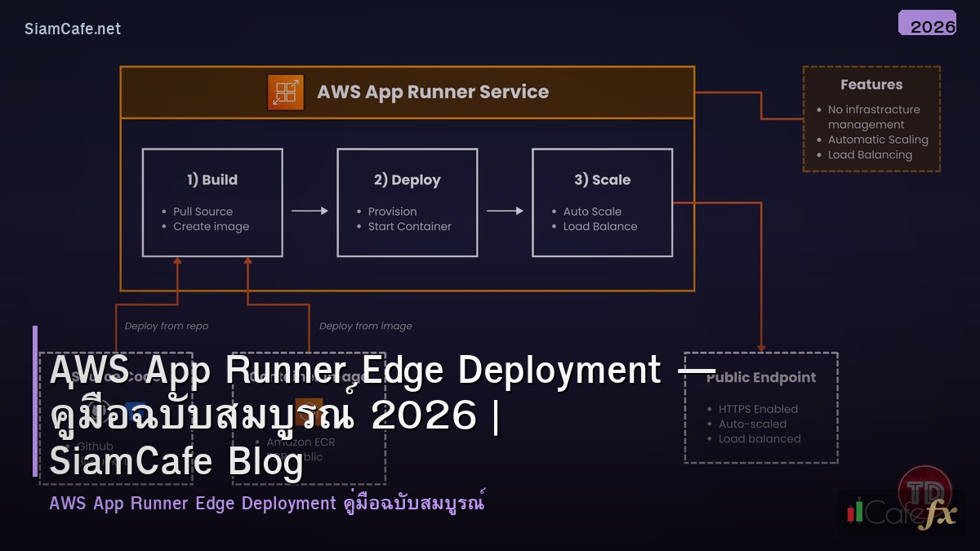Screen dimensions: 980x551
Task: Enable the Load Balancing feature item
Action: pyautogui.click(x=870, y=154)
